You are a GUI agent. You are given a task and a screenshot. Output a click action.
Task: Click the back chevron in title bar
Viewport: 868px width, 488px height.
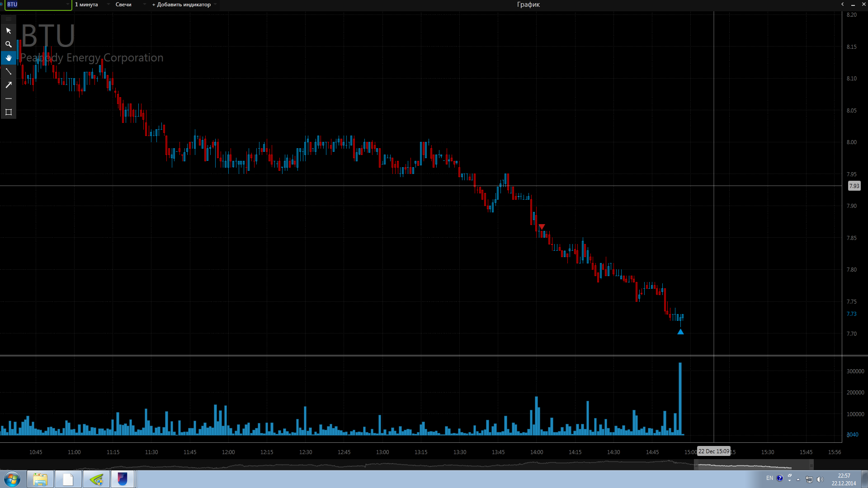tap(842, 4)
